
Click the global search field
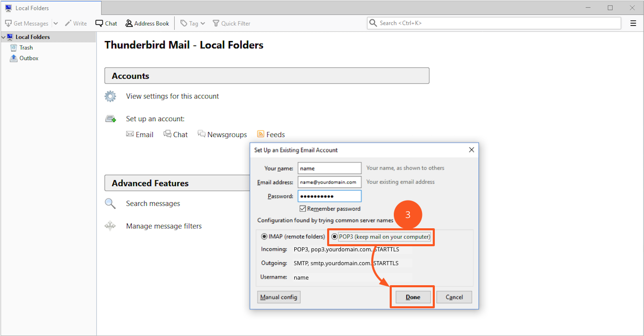pos(493,23)
